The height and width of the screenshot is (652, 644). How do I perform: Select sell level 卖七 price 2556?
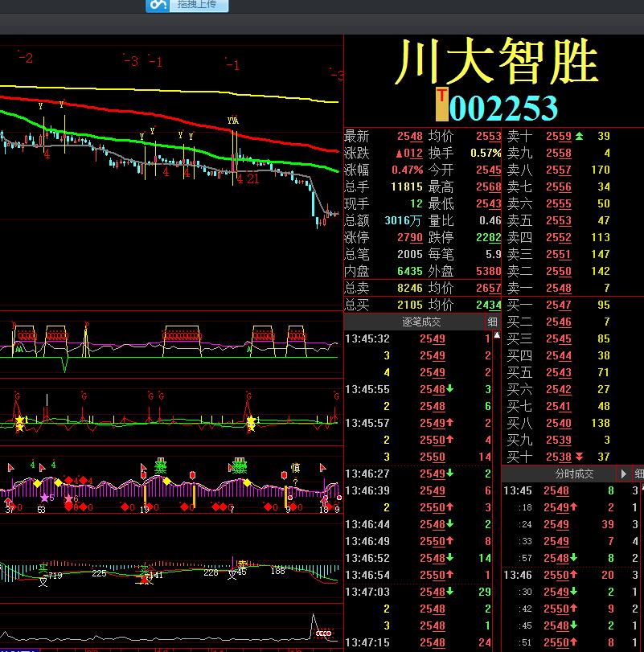(x=558, y=187)
